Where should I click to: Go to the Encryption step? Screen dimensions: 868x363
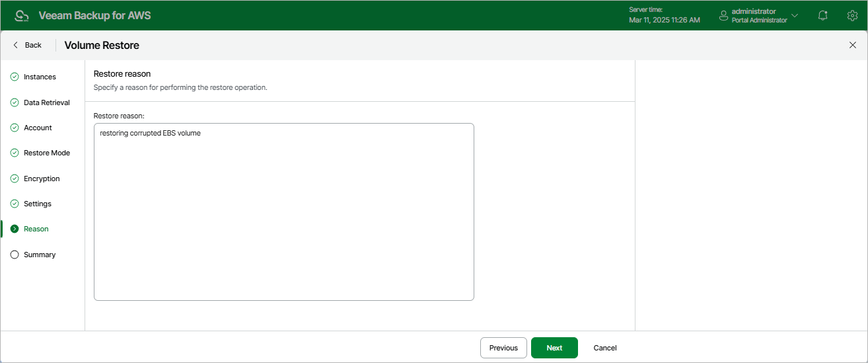point(42,179)
